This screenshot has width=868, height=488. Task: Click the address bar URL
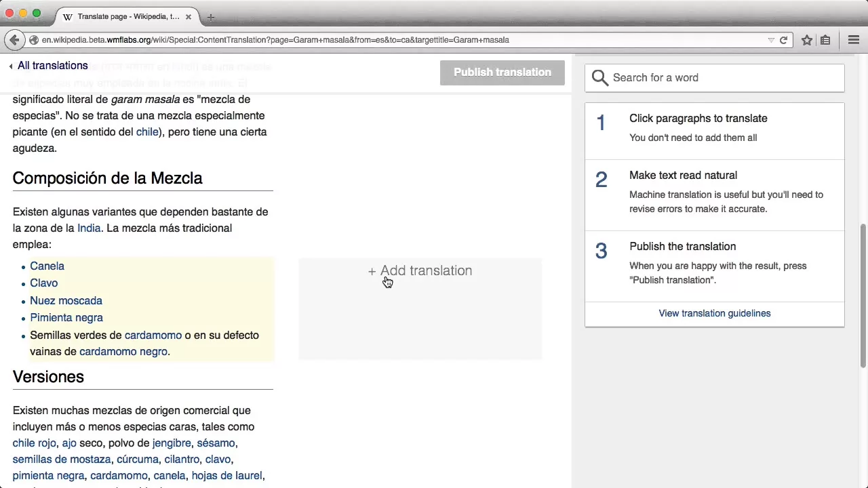click(275, 40)
